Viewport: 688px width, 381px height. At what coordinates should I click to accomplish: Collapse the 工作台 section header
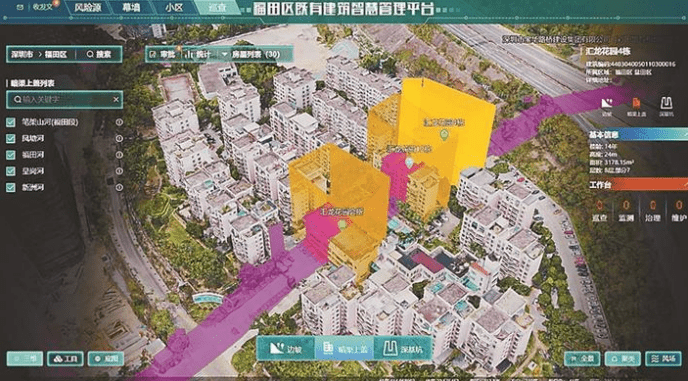(637, 184)
